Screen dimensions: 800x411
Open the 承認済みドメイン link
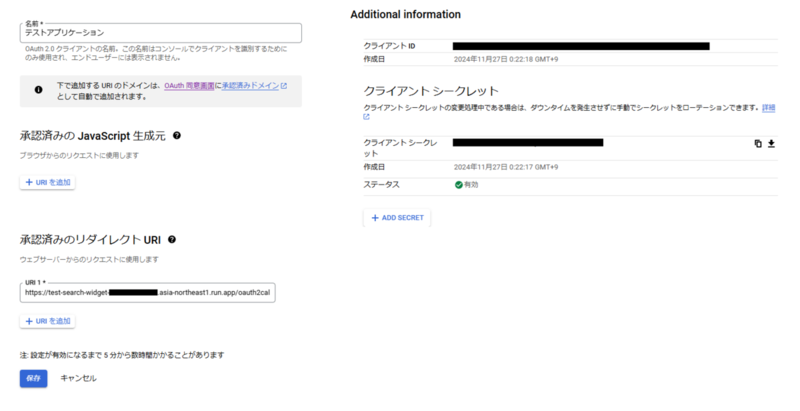[x=251, y=86]
